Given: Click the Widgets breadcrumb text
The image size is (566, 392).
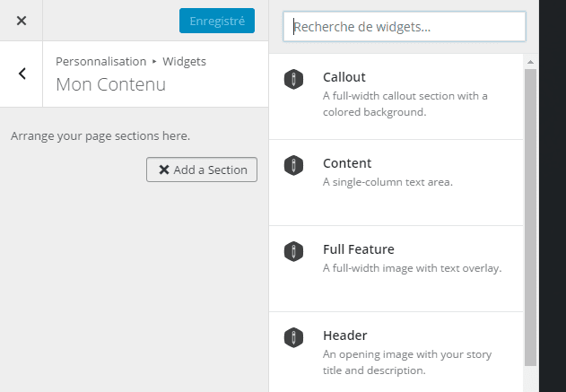Looking at the screenshot, I should pos(184,62).
